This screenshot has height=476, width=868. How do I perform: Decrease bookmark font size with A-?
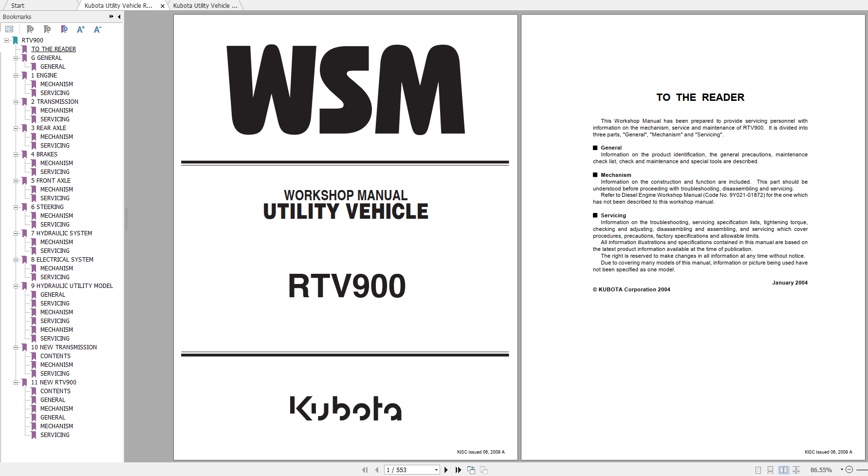(97, 29)
